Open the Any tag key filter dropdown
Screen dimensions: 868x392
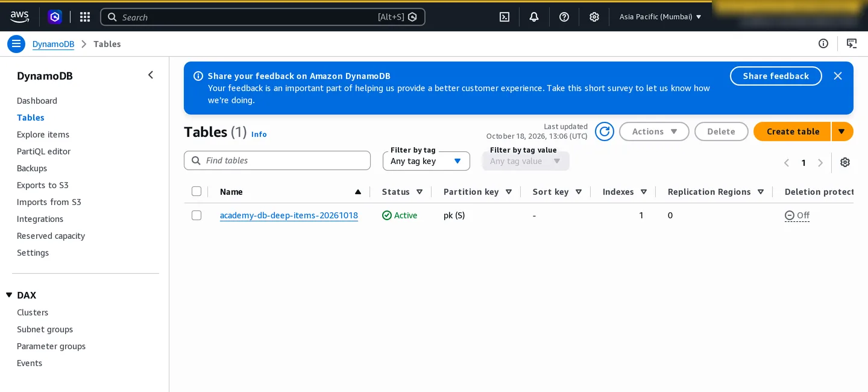pos(426,161)
